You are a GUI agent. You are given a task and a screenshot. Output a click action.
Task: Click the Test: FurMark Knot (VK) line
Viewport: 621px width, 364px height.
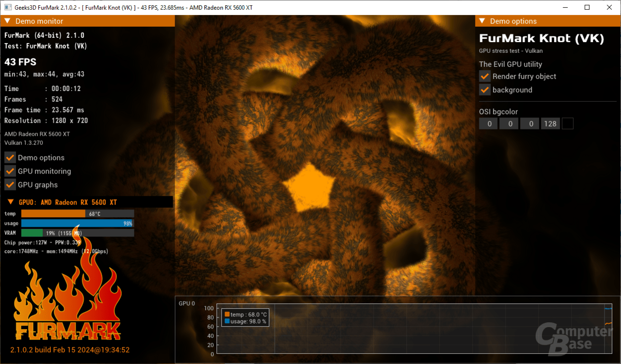[46, 46]
